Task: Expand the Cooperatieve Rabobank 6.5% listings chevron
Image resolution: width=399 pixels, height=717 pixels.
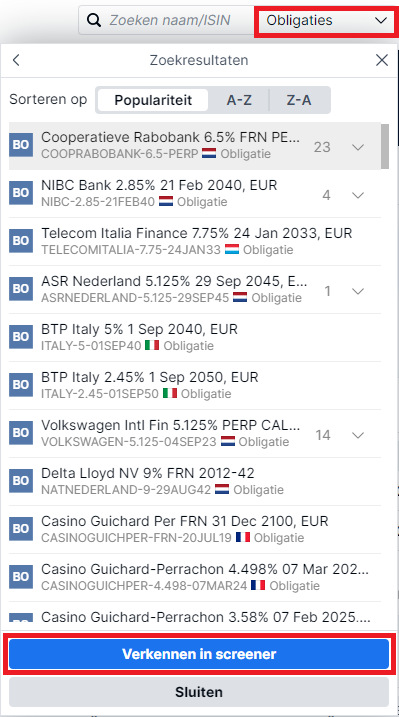Action: [358, 147]
